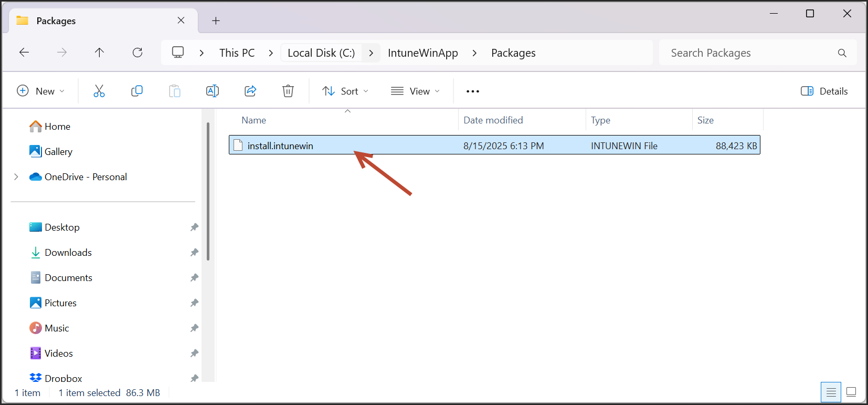Click the Copy icon in toolbar
This screenshot has height=405, width=868.
point(137,91)
